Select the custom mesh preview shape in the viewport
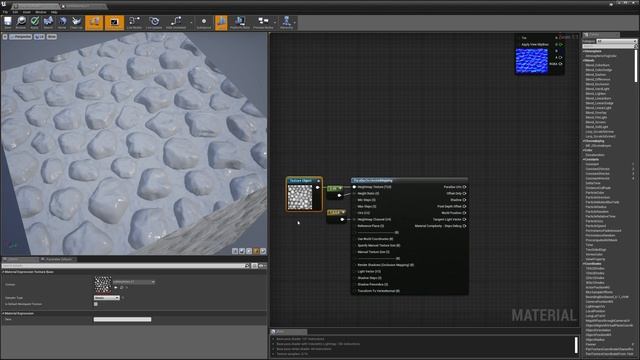The width and height of the screenshot is (640, 360). (x=263, y=251)
